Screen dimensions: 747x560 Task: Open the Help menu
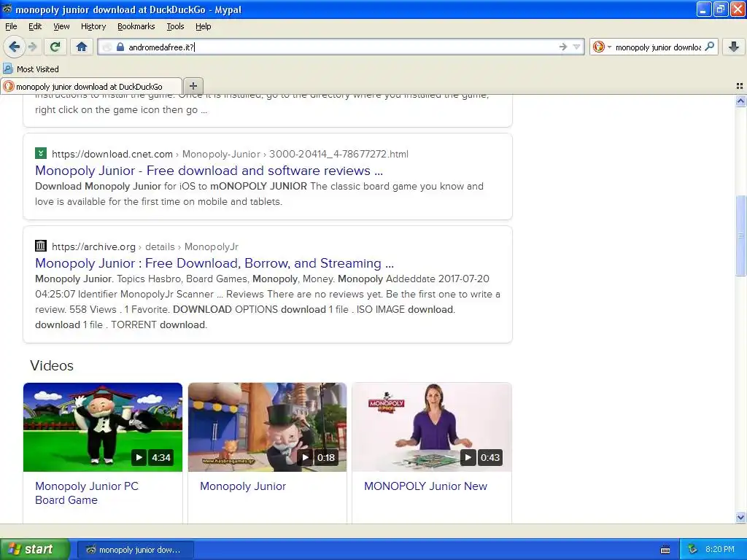pyautogui.click(x=203, y=26)
